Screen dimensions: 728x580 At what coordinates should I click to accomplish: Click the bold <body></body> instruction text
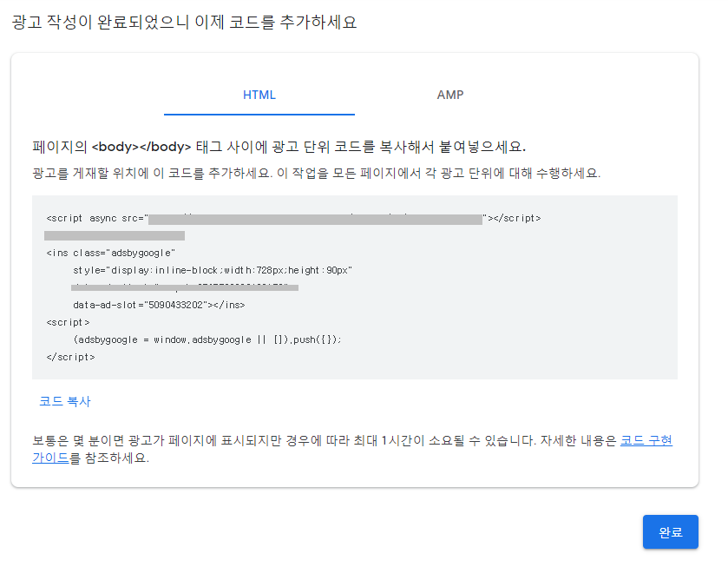click(279, 147)
